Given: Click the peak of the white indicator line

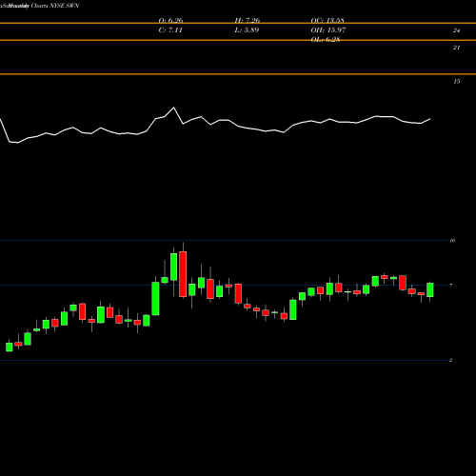Looking at the screenshot, I should [173, 108].
